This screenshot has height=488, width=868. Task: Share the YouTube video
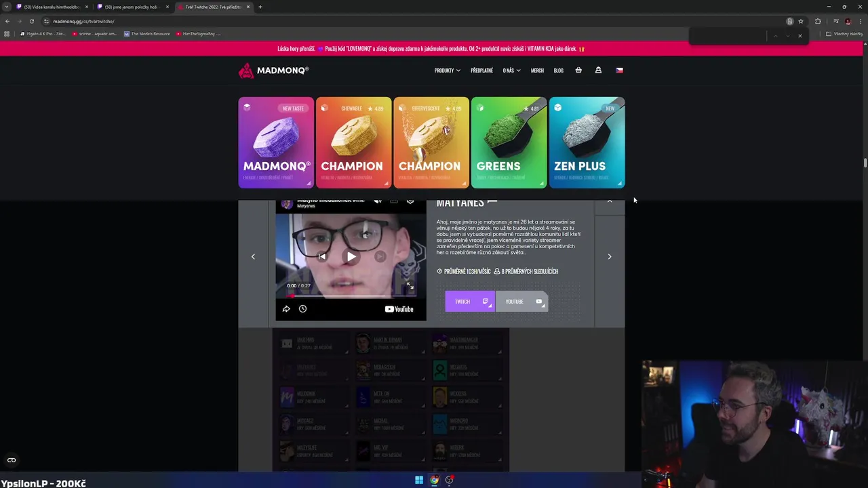286,309
